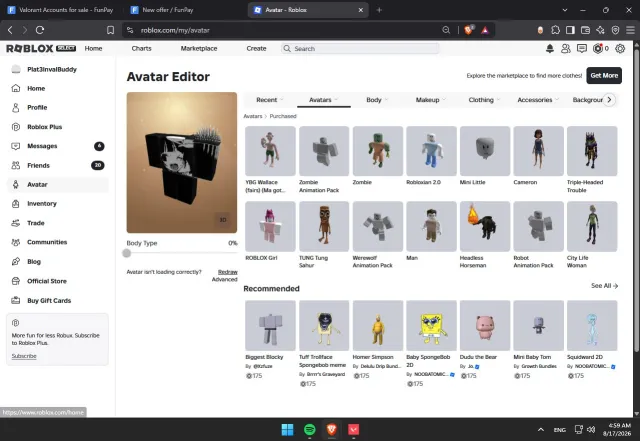This screenshot has height=441, width=640.
Task: Open the Brave VPN icon
Action: [x=616, y=30]
